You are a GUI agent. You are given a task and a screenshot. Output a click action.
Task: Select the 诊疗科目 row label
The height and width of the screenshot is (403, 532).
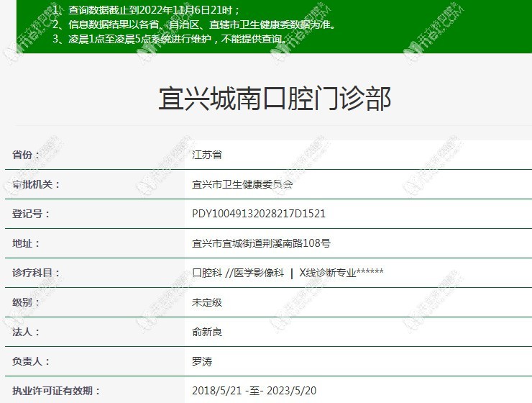(x=37, y=273)
